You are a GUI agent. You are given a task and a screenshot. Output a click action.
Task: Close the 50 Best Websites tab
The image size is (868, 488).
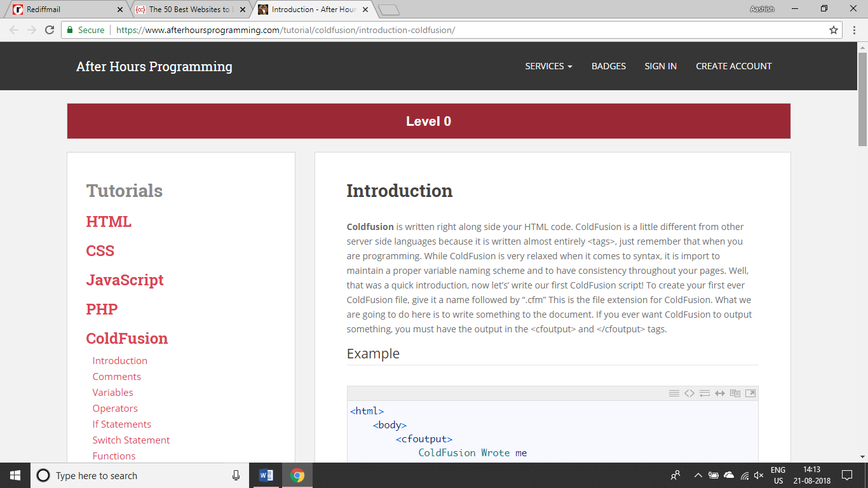click(242, 10)
